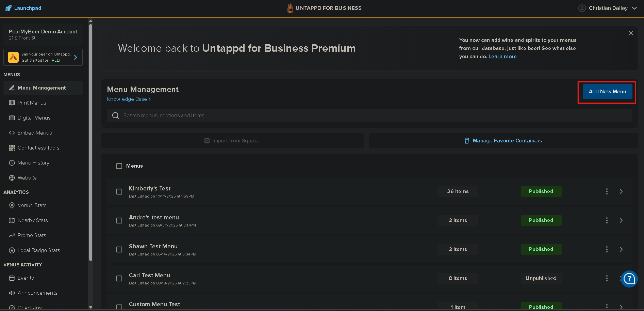Screen dimensions: 644x311
Task: Tick the checkbox for Andre's test menu
Action: pos(119,220)
